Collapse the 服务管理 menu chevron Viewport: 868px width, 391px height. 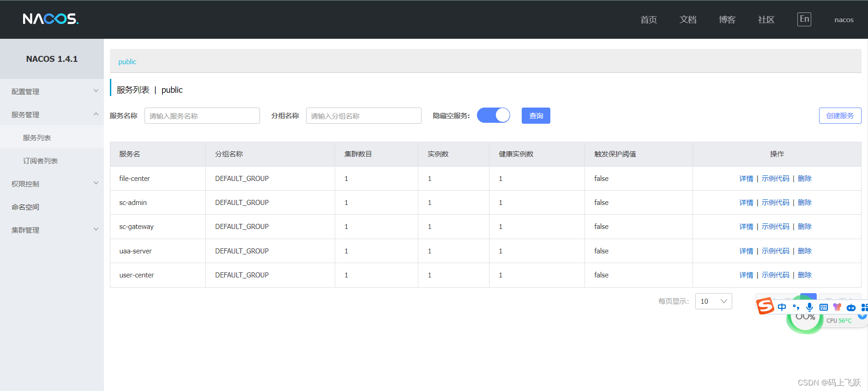pyautogui.click(x=96, y=114)
